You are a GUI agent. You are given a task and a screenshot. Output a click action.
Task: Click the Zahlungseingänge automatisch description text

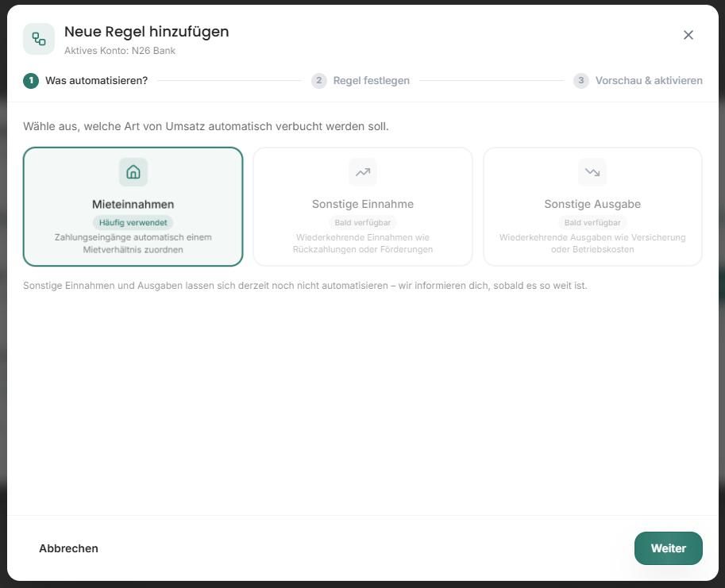[133, 244]
